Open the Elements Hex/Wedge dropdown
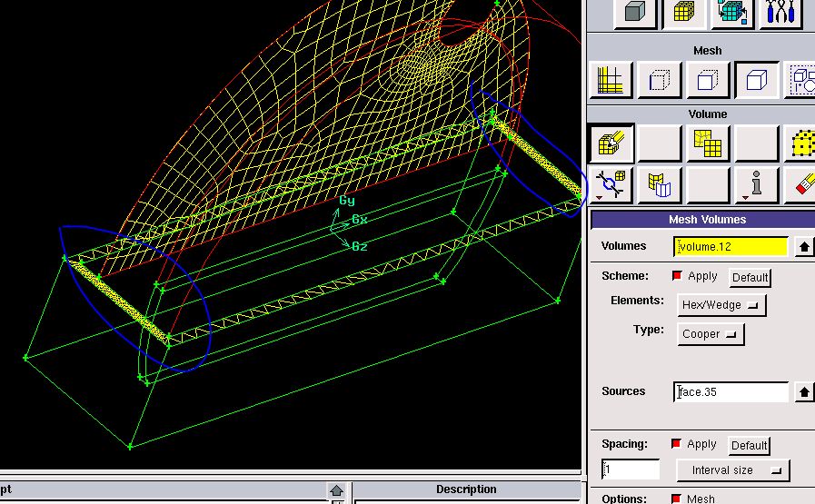The image size is (815, 504). point(721,305)
